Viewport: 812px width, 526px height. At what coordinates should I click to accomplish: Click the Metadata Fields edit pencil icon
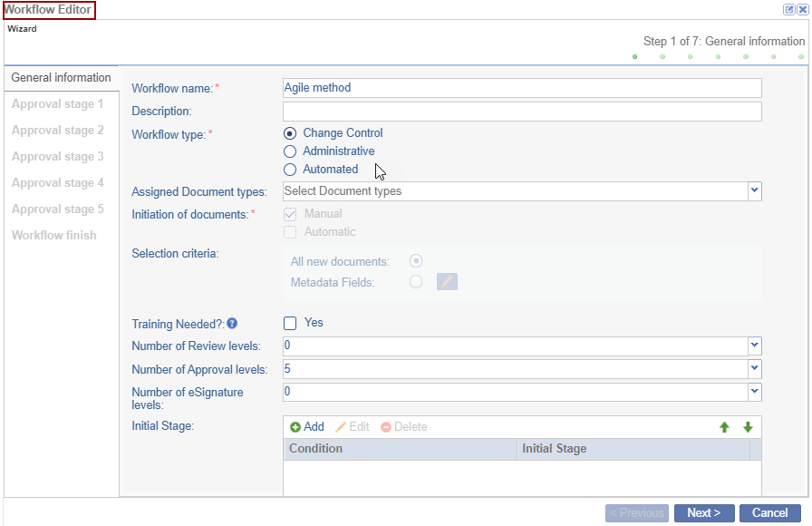tap(447, 282)
